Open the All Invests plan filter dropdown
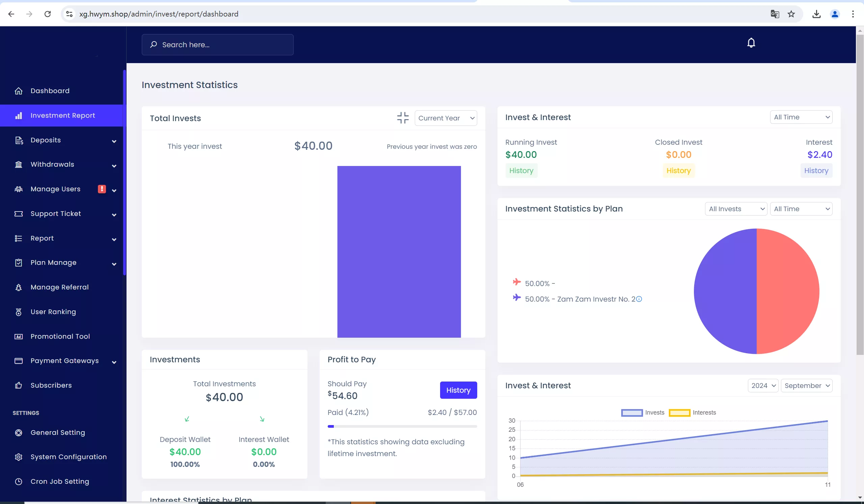The width and height of the screenshot is (864, 504). pos(735,209)
